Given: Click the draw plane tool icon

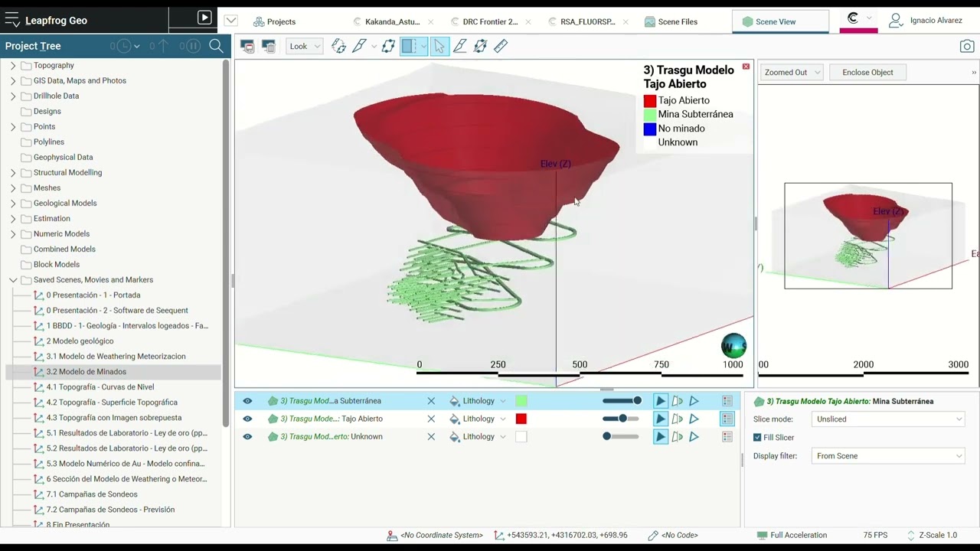Looking at the screenshot, I should (x=459, y=47).
